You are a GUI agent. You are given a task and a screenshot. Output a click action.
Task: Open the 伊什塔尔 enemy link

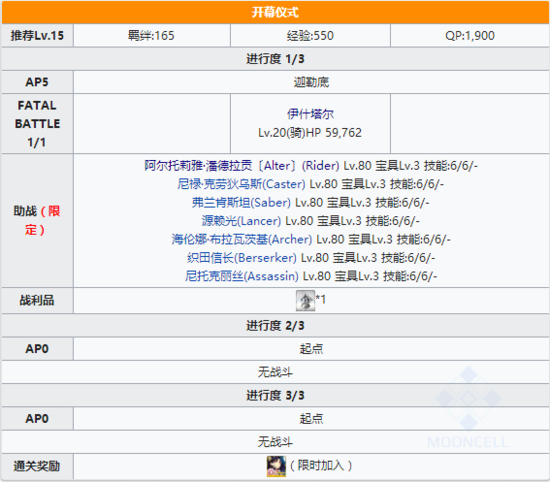310,114
